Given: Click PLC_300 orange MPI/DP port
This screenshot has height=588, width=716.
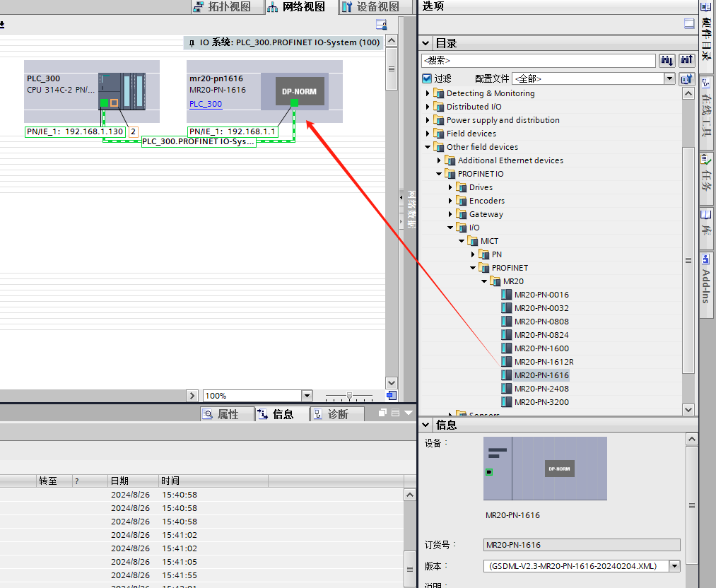Looking at the screenshot, I should (115, 103).
